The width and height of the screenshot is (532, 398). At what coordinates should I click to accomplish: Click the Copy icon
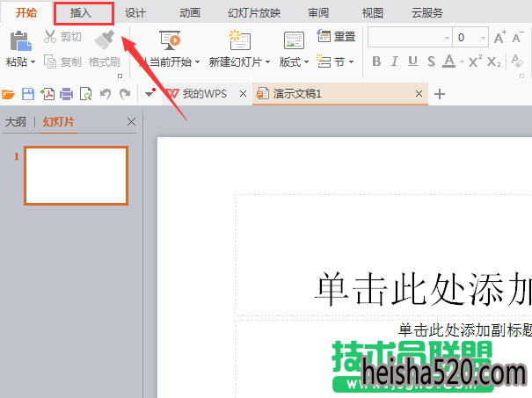(50, 62)
